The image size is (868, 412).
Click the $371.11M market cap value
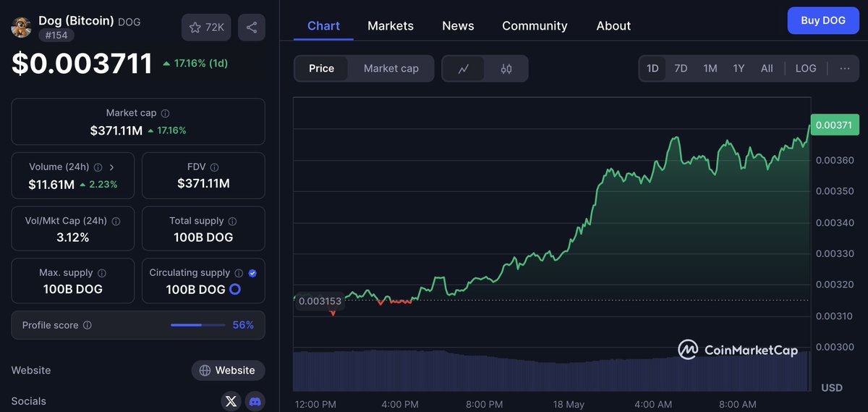click(x=116, y=130)
